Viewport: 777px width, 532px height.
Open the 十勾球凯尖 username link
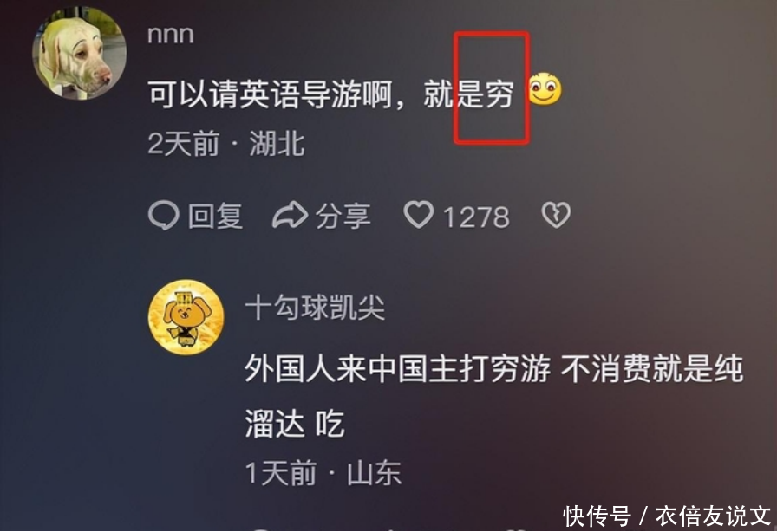315,307
